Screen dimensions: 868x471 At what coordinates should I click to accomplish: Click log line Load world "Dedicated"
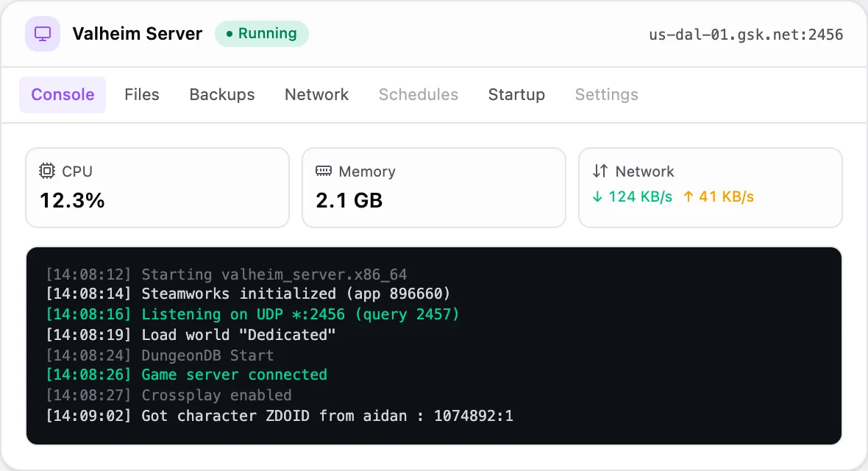(x=191, y=335)
